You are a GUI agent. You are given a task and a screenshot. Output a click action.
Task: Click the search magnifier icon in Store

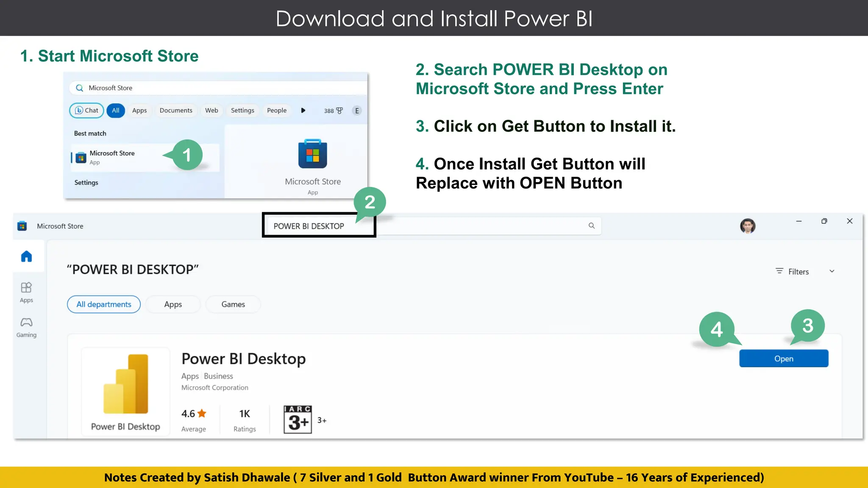pos(592,226)
